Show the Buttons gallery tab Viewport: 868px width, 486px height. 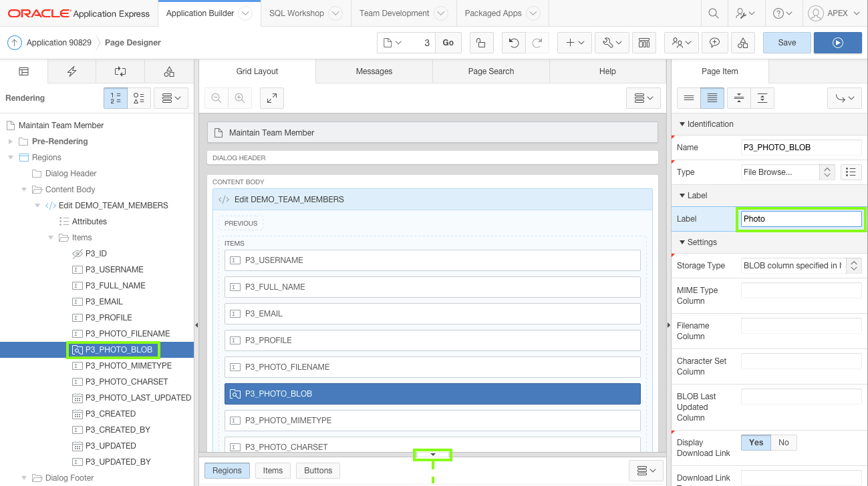pos(318,471)
